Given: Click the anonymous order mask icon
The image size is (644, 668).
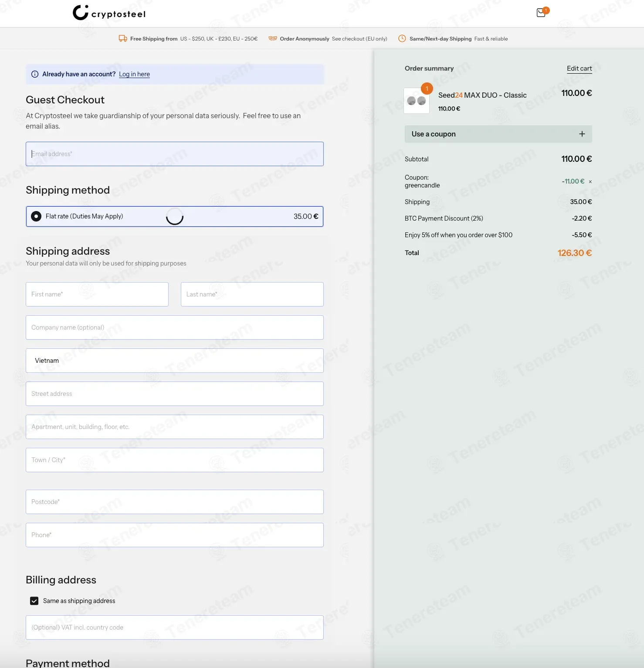Looking at the screenshot, I should tap(273, 38).
